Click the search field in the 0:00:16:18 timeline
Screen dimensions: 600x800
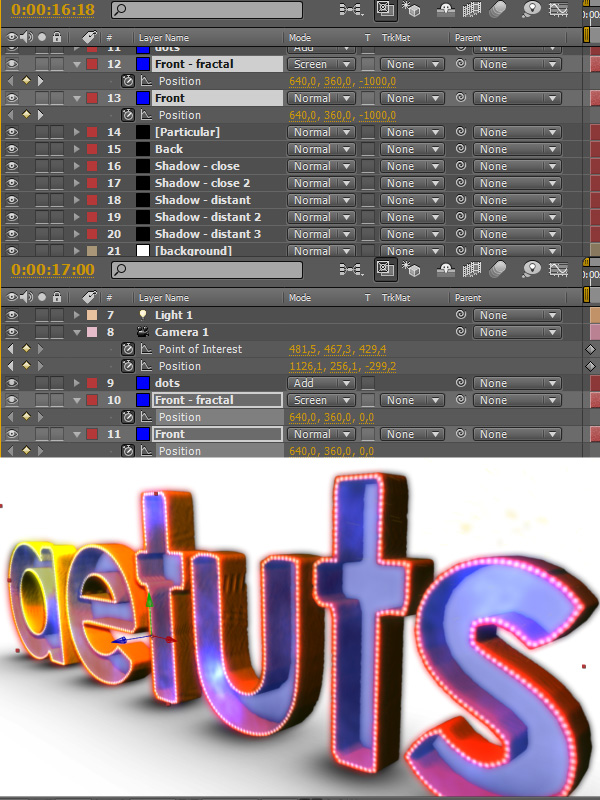click(x=207, y=10)
